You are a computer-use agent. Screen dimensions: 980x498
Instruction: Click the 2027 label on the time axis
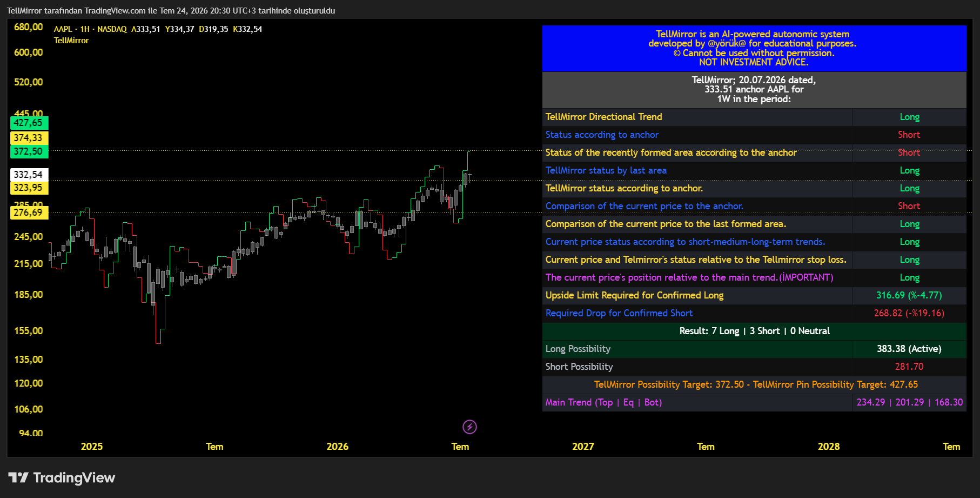pyautogui.click(x=583, y=447)
